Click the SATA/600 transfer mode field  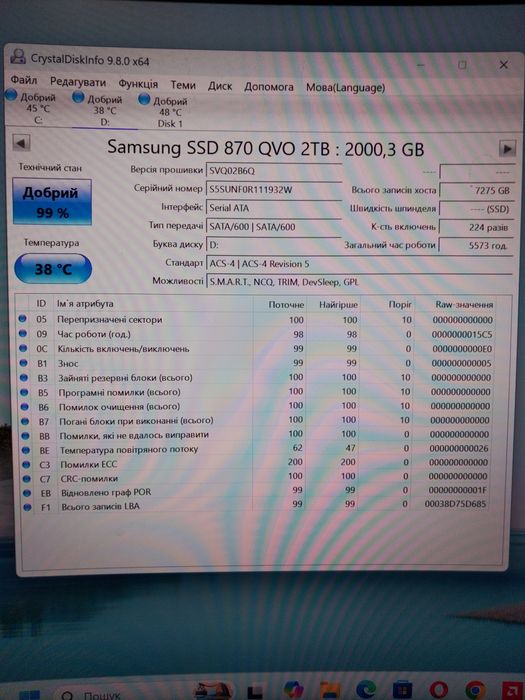(274, 227)
